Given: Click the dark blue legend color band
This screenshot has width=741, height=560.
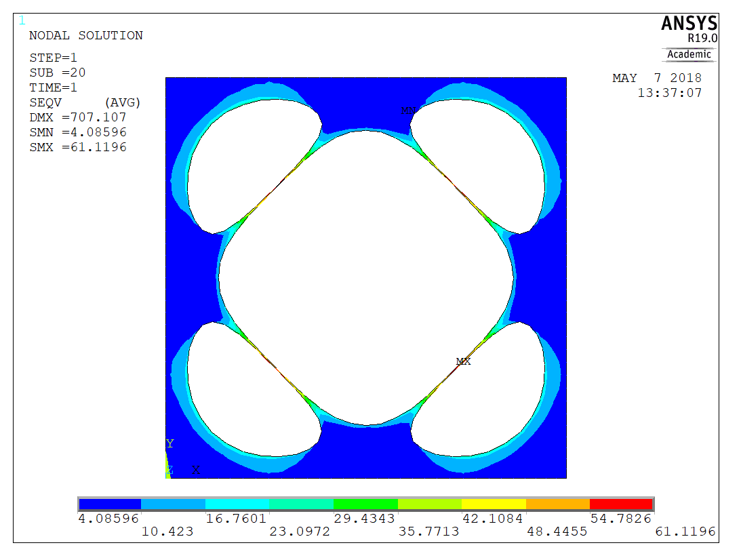Looking at the screenshot, I should pos(110,504).
